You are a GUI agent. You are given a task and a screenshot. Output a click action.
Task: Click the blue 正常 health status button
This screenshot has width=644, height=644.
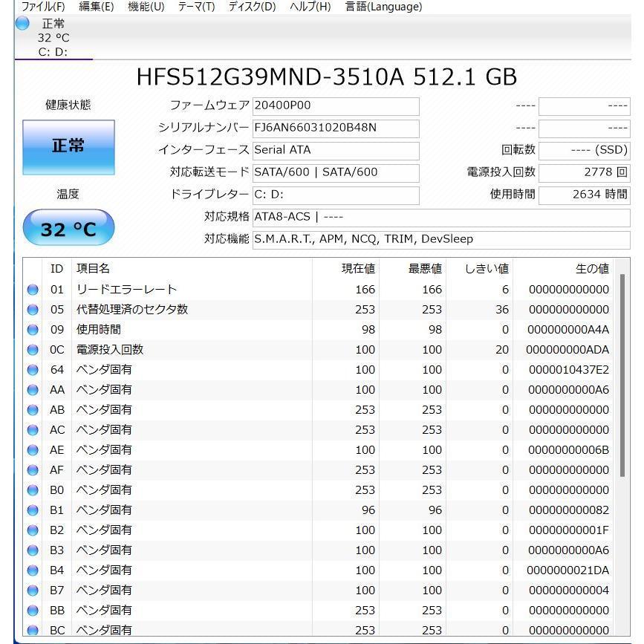(x=68, y=147)
